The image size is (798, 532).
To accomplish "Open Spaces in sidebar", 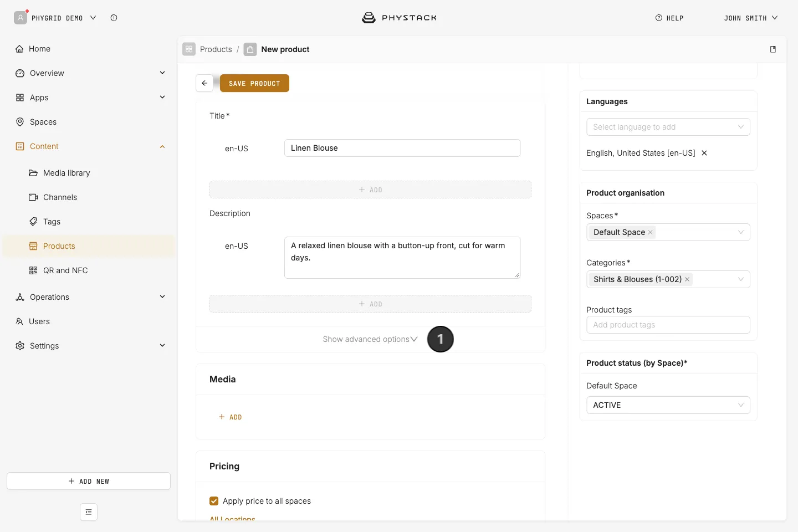I will click(x=89, y=122).
